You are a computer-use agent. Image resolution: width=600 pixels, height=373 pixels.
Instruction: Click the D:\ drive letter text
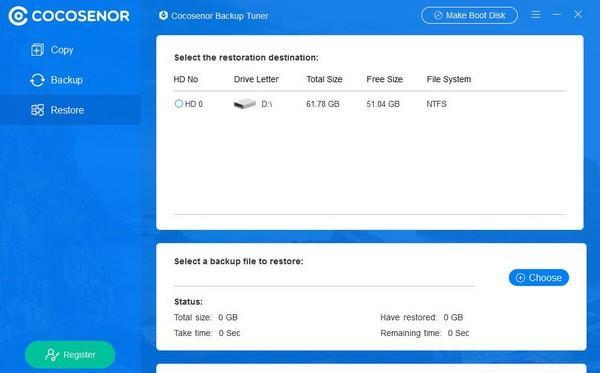click(x=267, y=104)
